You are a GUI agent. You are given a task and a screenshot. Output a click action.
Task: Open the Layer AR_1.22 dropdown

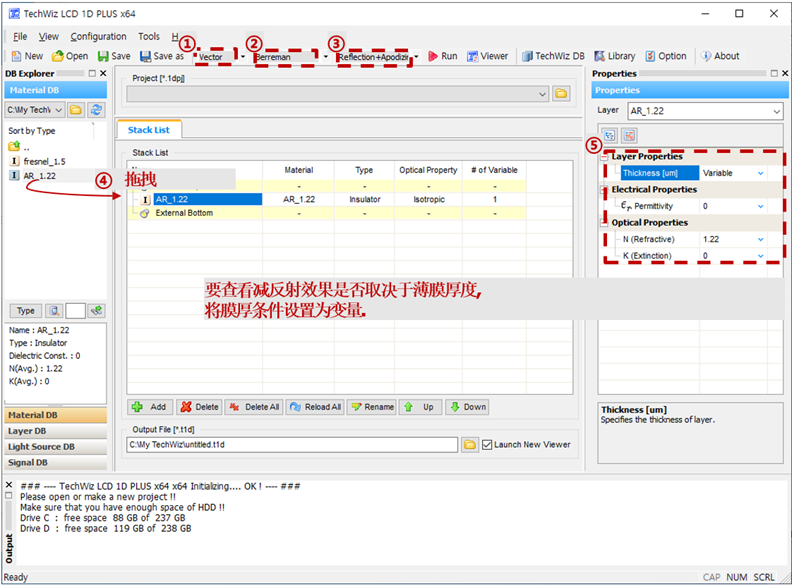coord(705,111)
